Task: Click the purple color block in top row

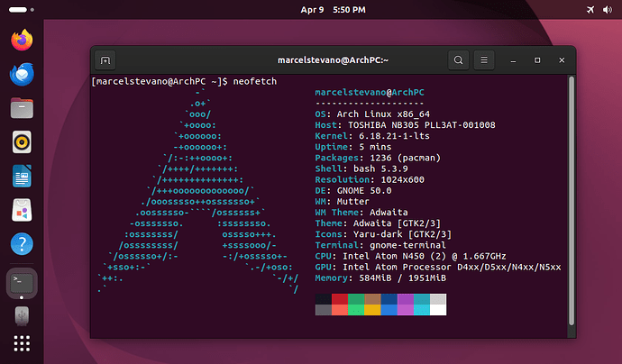Action: tap(406, 299)
